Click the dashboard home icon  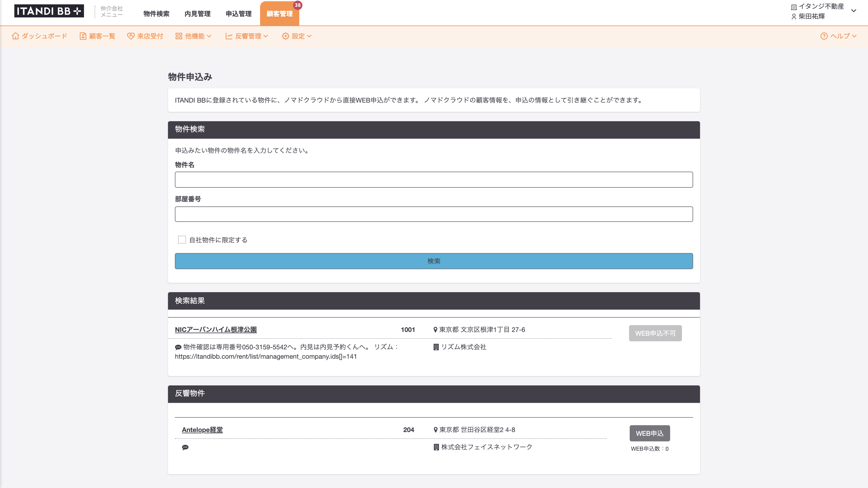[x=15, y=36]
